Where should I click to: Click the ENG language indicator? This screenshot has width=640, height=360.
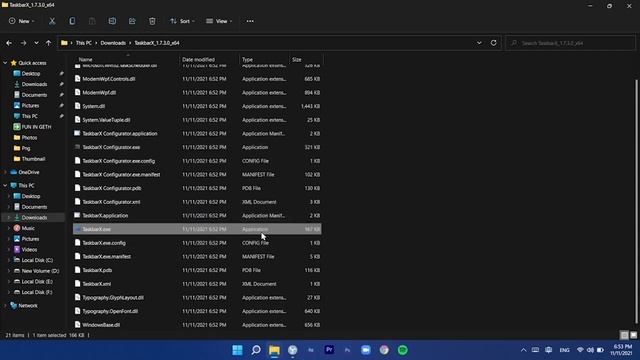click(564, 350)
